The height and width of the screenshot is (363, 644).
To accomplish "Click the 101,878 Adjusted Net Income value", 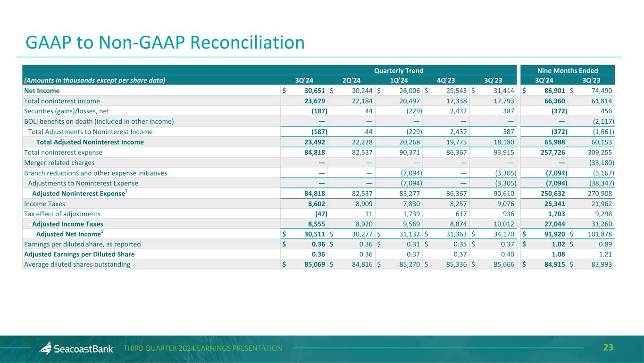I will tap(599, 235).
